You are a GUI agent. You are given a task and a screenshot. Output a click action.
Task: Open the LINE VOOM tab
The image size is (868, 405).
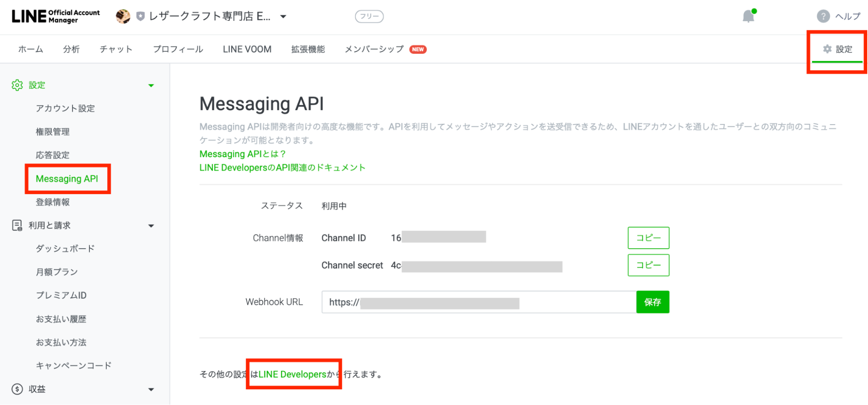247,49
